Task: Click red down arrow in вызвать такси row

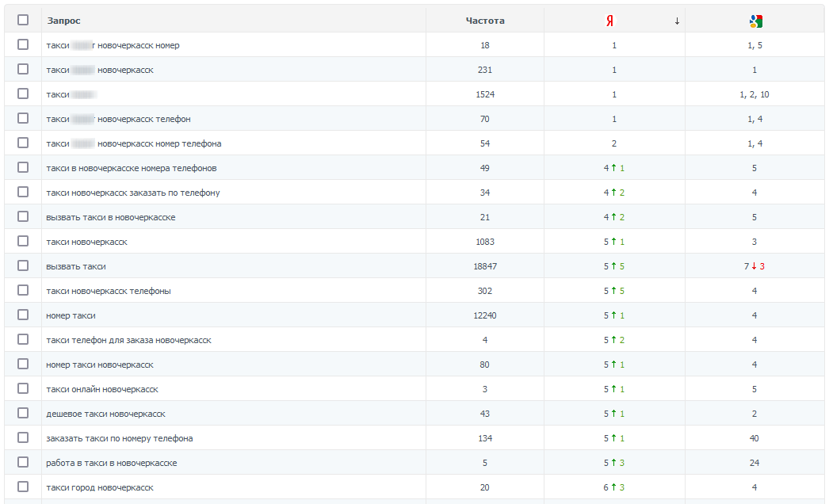Action: click(x=754, y=266)
